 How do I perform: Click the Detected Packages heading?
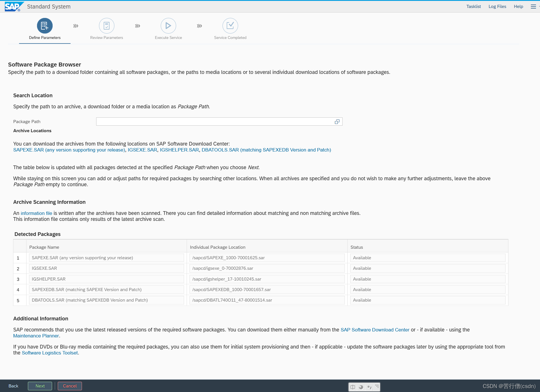tap(38, 234)
